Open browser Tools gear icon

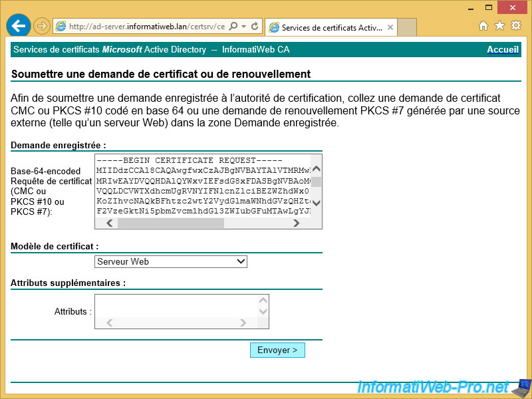(516, 25)
